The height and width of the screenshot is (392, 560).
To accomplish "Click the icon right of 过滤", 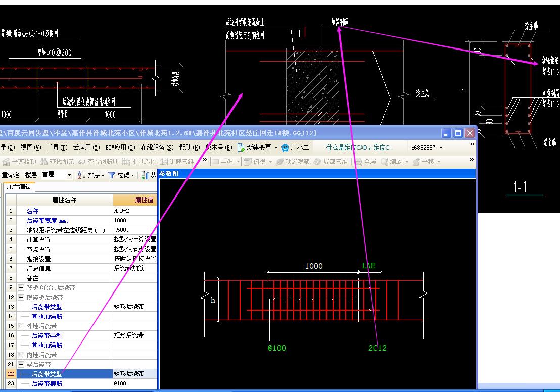I will (x=144, y=175).
